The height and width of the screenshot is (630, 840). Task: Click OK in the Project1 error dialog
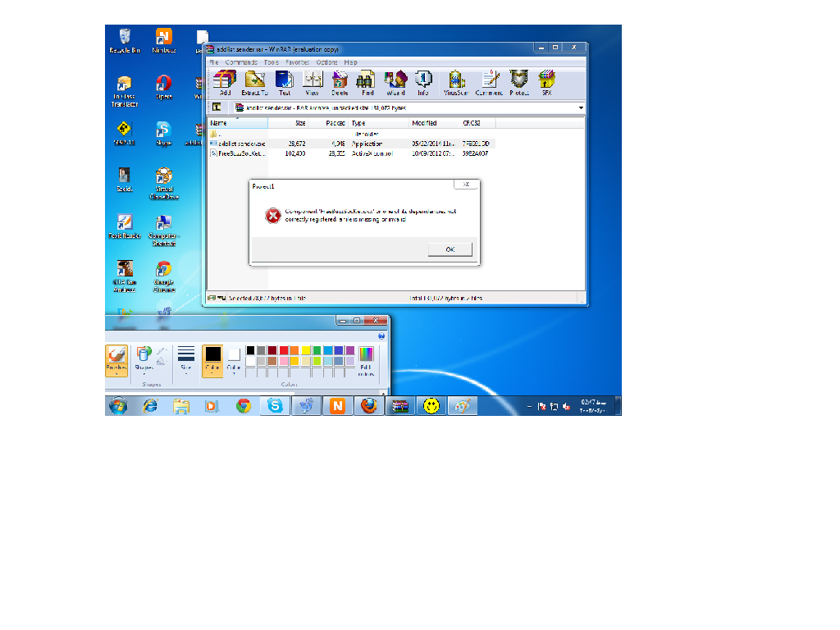pos(450,249)
